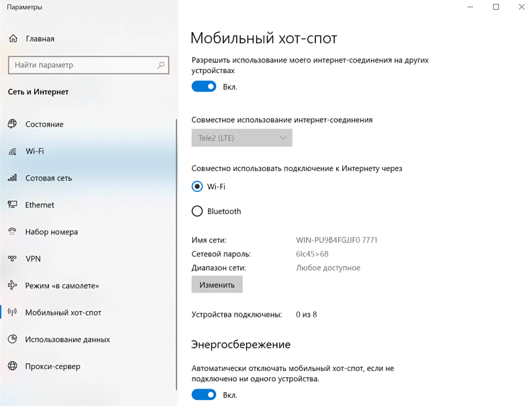Click the dial-up phone icon for Набор номера

(x=13, y=232)
